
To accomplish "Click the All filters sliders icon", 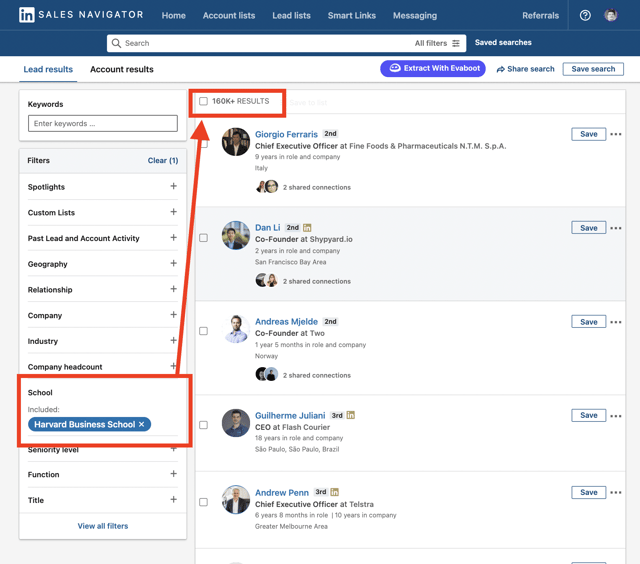I will pyautogui.click(x=456, y=43).
